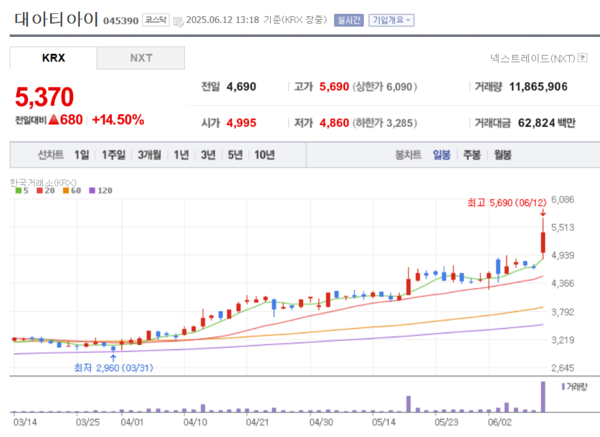Select the 3년 line chart period
The width and height of the screenshot is (600, 437).
pyautogui.click(x=208, y=155)
